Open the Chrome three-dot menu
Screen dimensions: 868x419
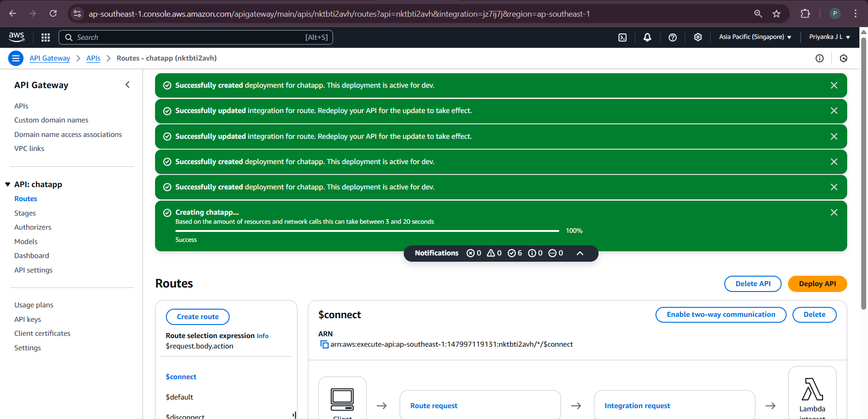coord(855,14)
